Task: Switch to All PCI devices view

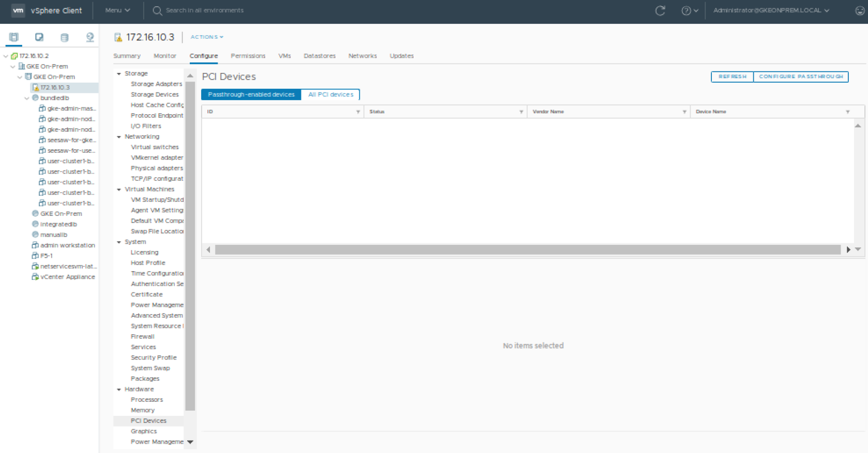Action: 330,95
